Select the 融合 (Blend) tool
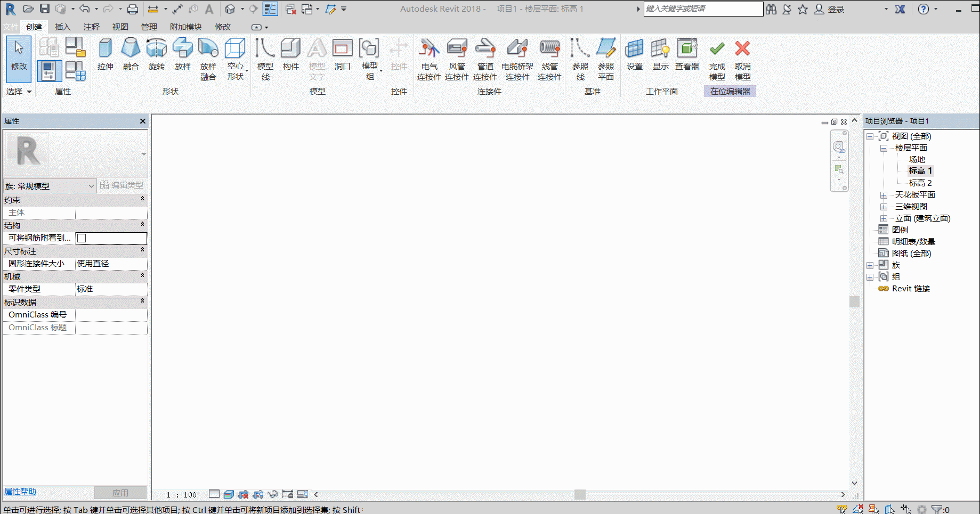980x514 pixels. click(131, 54)
